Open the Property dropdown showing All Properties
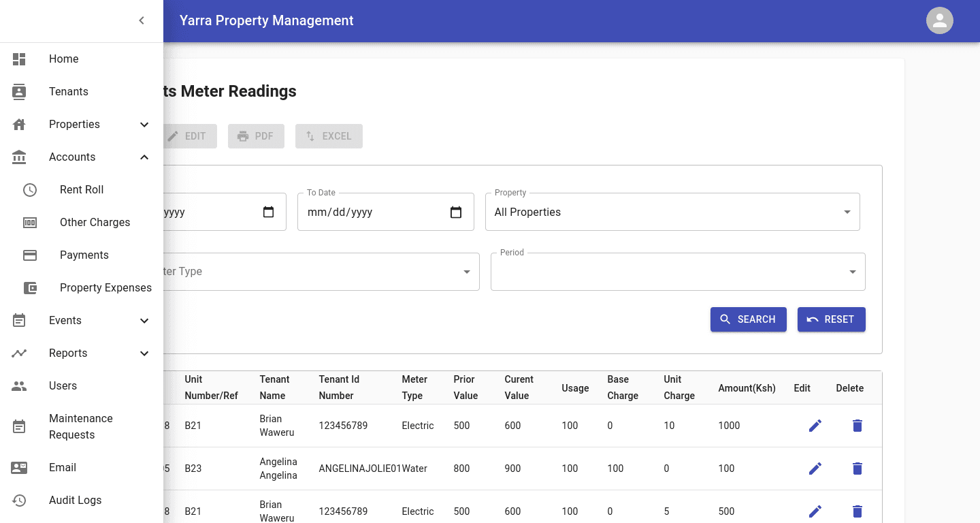 [672, 212]
